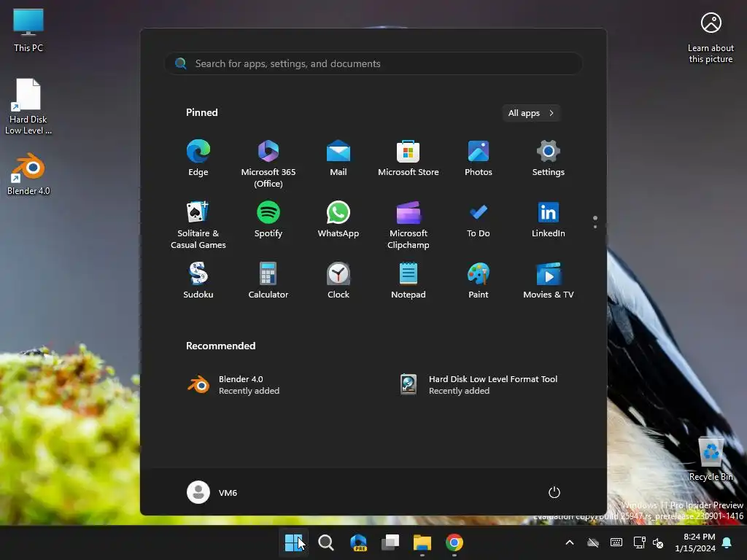Viewport: 747px width, 560px height.
Task: Select Blender 4.0 desktop shortcut
Action: (28, 174)
